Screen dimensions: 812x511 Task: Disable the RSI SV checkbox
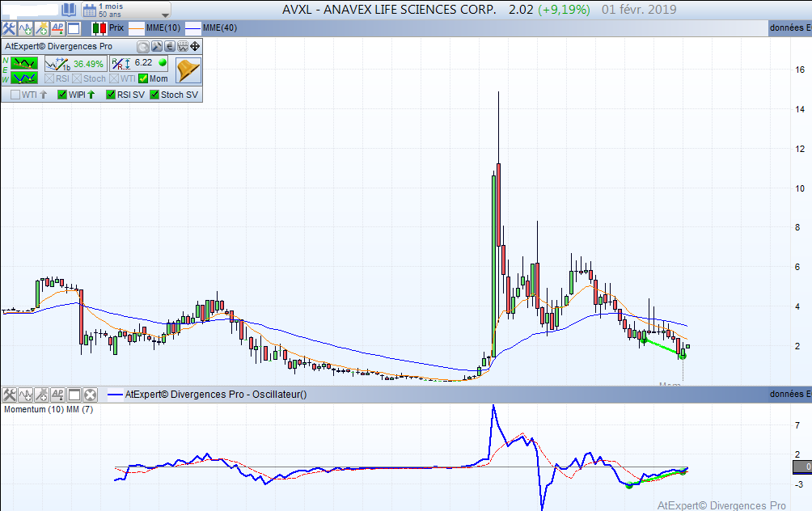click(111, 95)
